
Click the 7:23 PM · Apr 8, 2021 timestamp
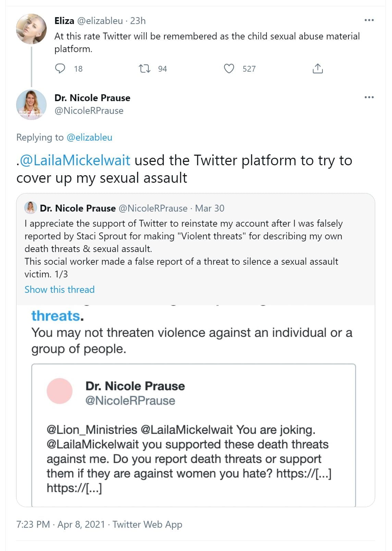coord(61,524)
